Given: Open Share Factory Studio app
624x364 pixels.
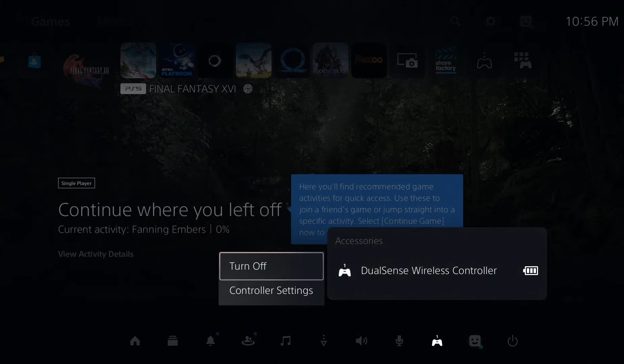Looking at the screenshot, I should [446, 60].
